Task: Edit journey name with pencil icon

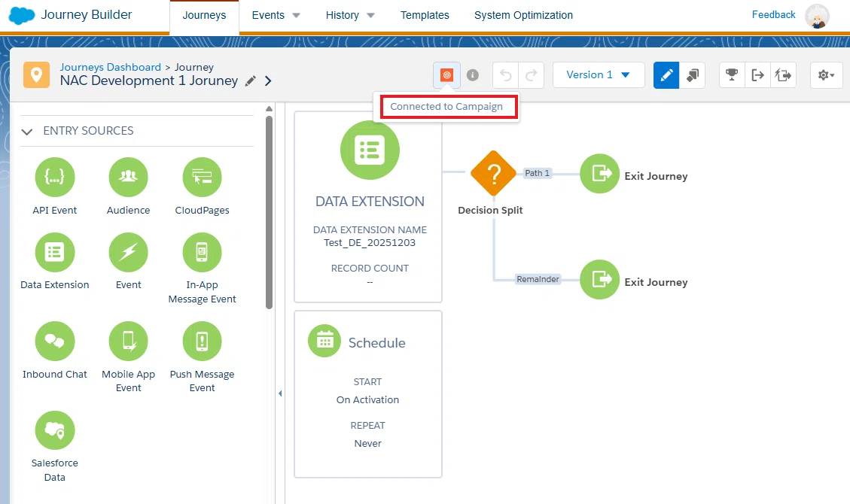Action: [251, 81]
